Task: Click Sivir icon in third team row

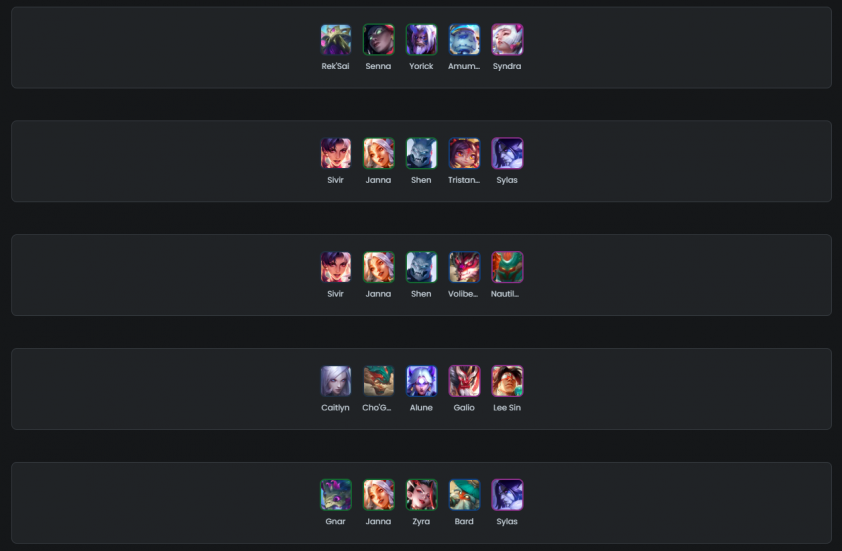Action: (336, 267)
